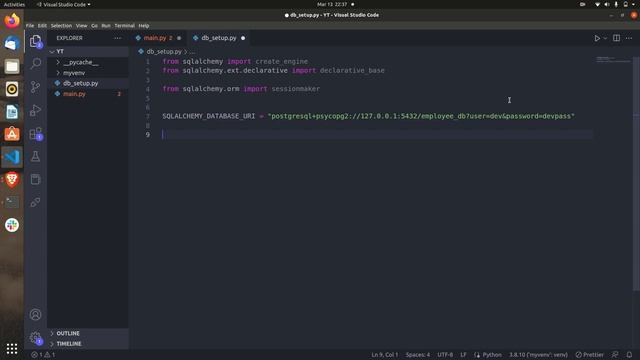Click Ln 9, Col 1 in status bar
The width and height of the screenshot is (640, 360).
(384, 355)
